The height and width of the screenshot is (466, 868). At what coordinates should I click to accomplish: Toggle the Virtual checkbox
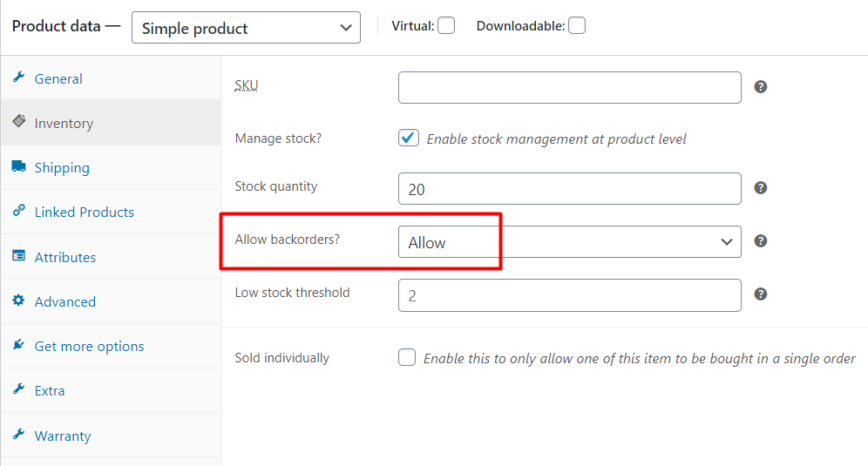tap(446, 25)
